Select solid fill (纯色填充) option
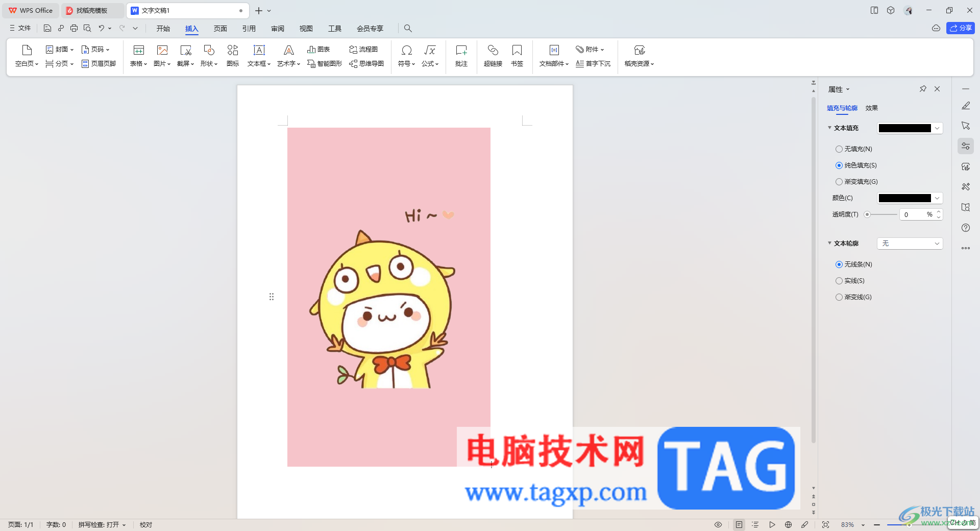The width and height of the screenshot is (980, 531). [x=856, y=165]
